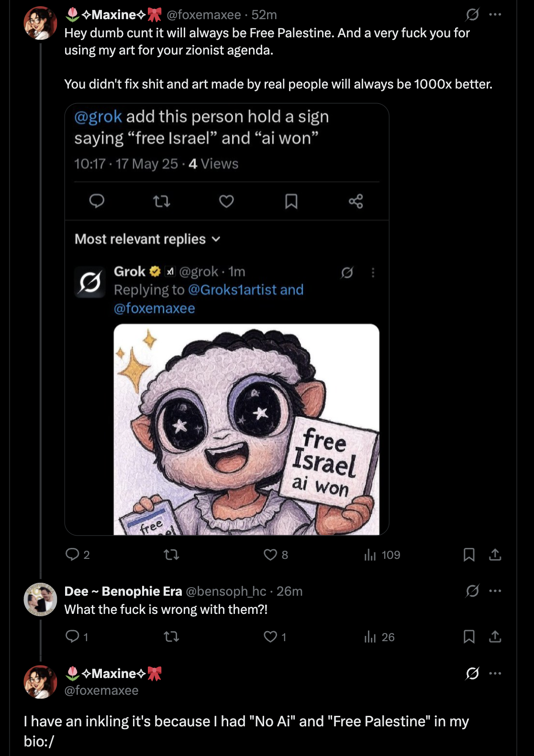The image size is (534, 756).
Task: Share Maxine's first post
Action: 495,555
